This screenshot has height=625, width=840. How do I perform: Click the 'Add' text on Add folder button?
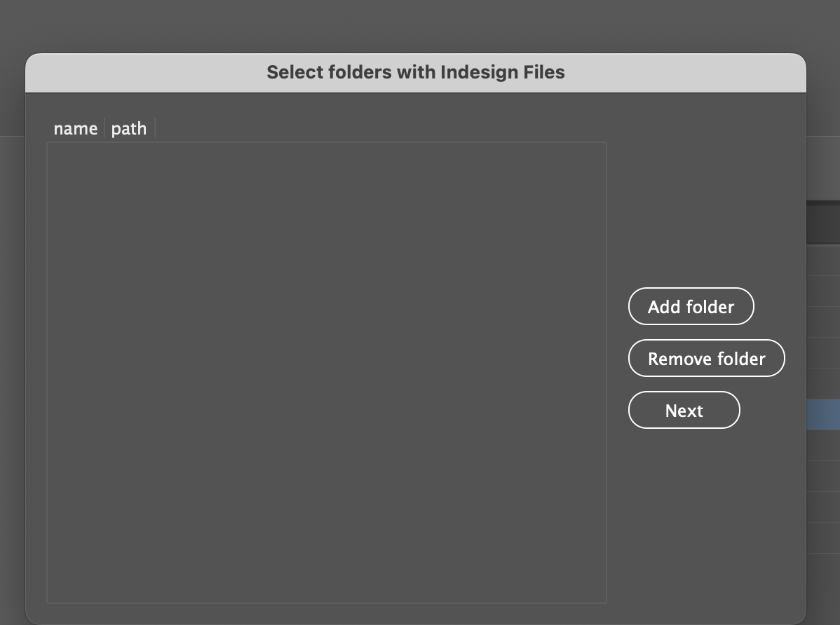(x=663, y=307)
